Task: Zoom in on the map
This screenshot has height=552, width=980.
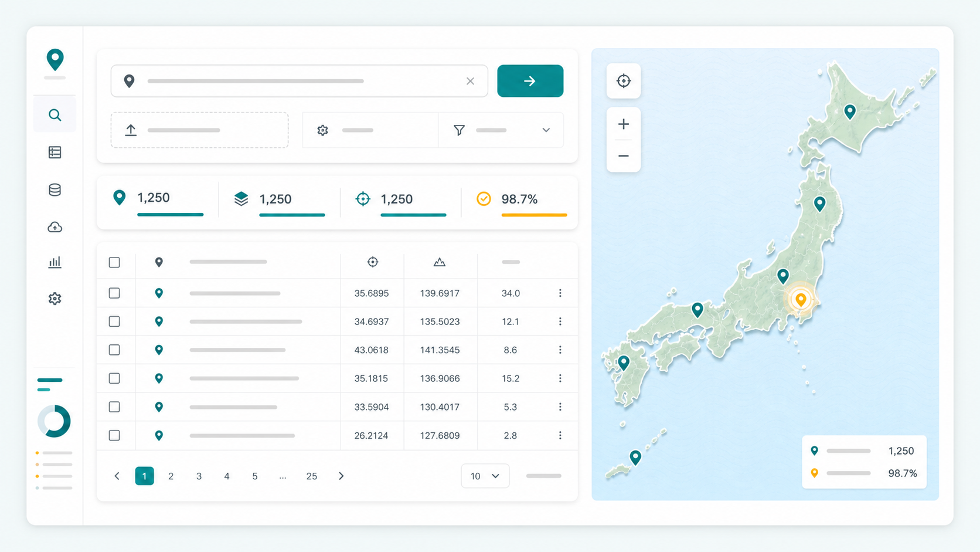Action: click(x=623, y=124)
